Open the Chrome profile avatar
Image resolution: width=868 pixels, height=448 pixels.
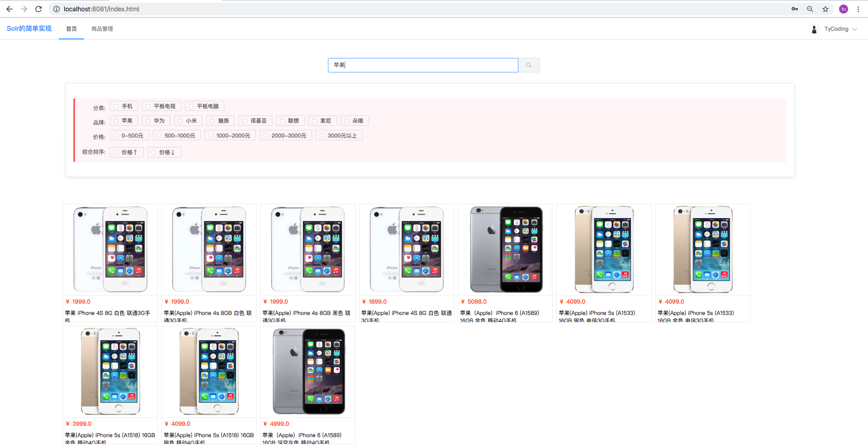[844, 9]
